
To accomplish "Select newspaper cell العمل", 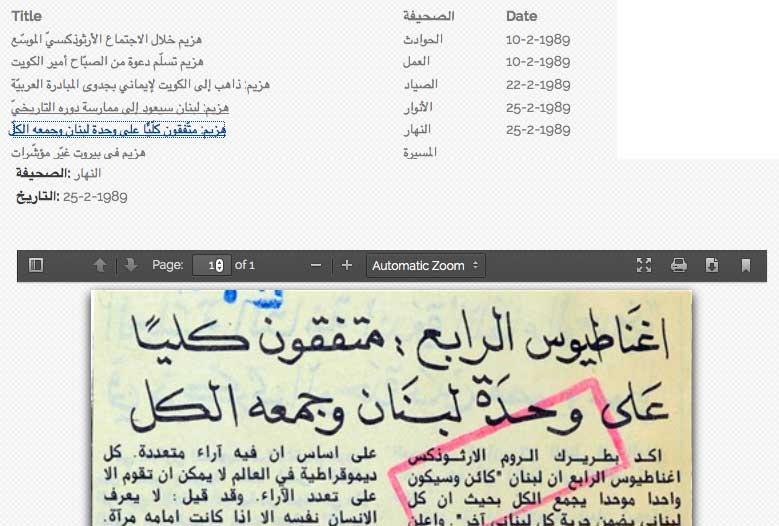I will click(416, 62).
